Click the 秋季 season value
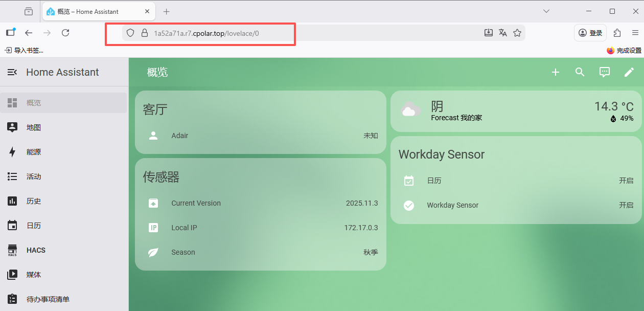The height and width of the screenshot is (311, 644). (x=371, y=252)
